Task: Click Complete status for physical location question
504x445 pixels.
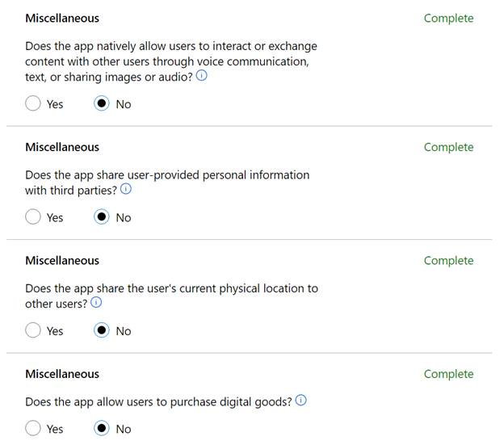Action: click(448, 260)
